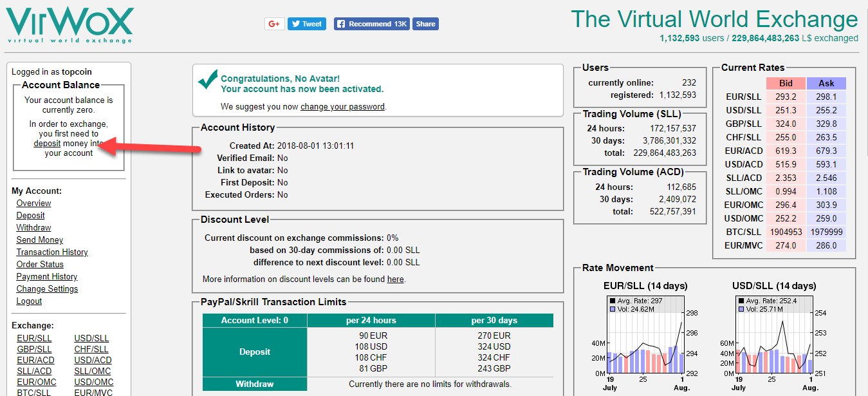Image resolution: width=868 pixels, height=396 pixels.
Task: Open EUR/OMC exchange link in sidebar
Action: coord(37,382)
